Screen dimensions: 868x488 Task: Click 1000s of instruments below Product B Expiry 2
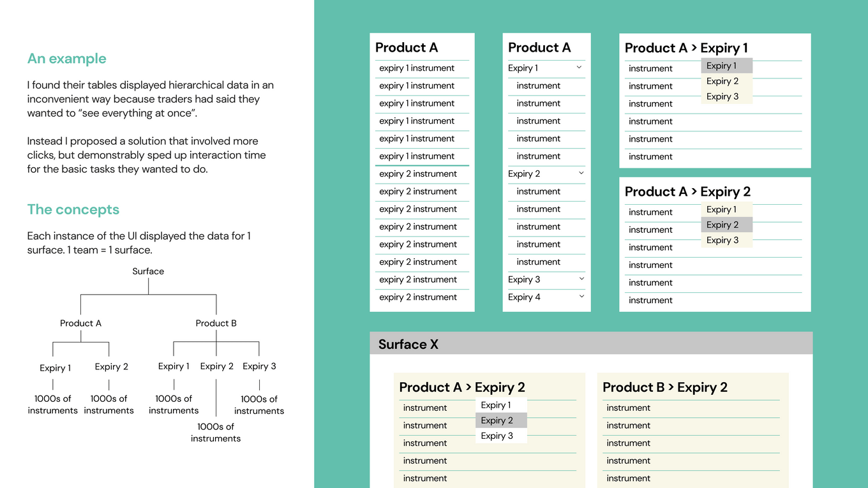pos(216,433)
